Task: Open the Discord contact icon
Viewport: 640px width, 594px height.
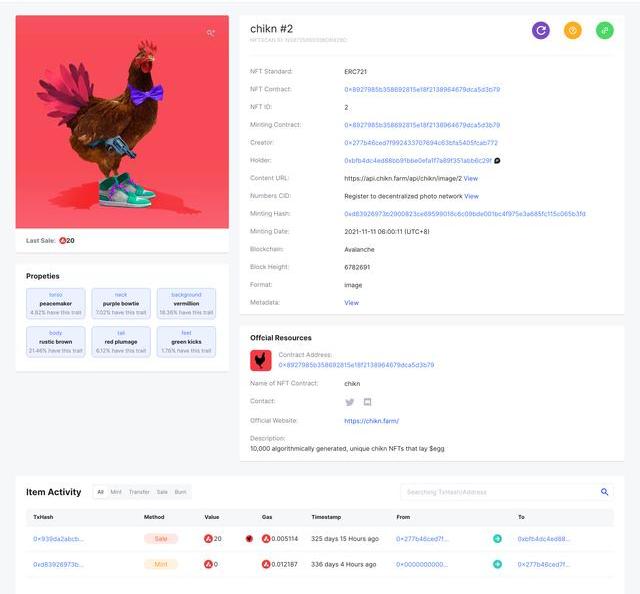Action: click(367, 402)
